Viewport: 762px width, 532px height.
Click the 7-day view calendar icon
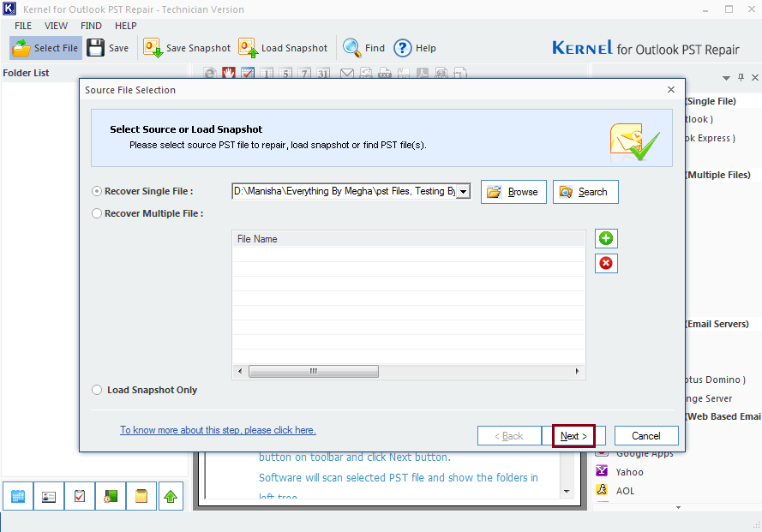coord(304,73)
